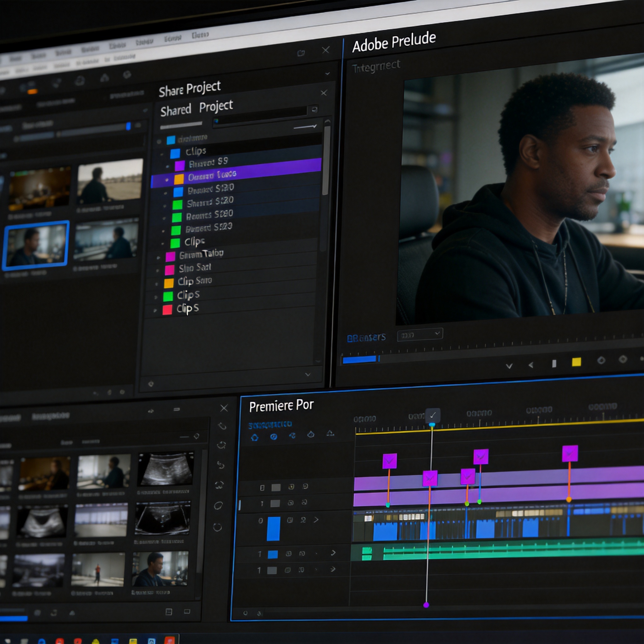
Task: Click the panel pop-out icon left of the top X
Action: click(x=301, y=53)
